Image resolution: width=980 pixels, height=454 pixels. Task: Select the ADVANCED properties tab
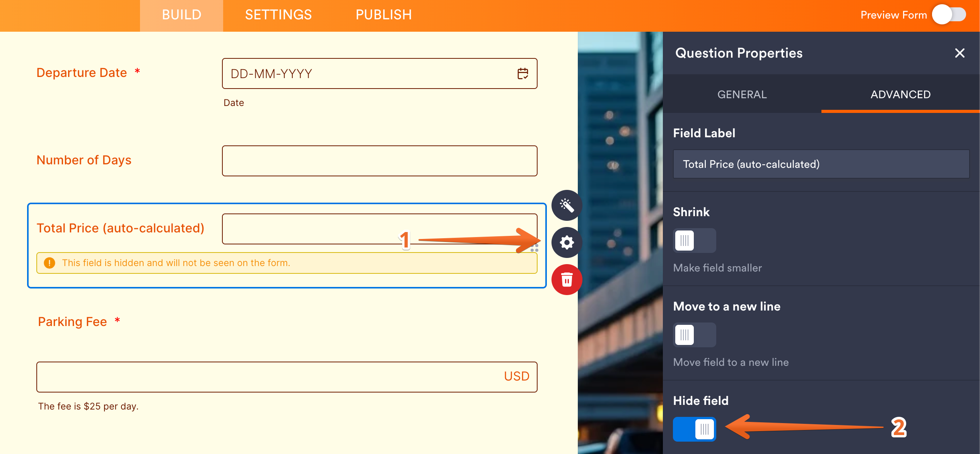pyautogui.click(x=900, y=94)
